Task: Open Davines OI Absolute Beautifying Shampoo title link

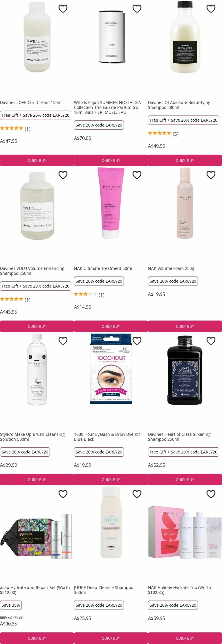Action: pos(179,105)
